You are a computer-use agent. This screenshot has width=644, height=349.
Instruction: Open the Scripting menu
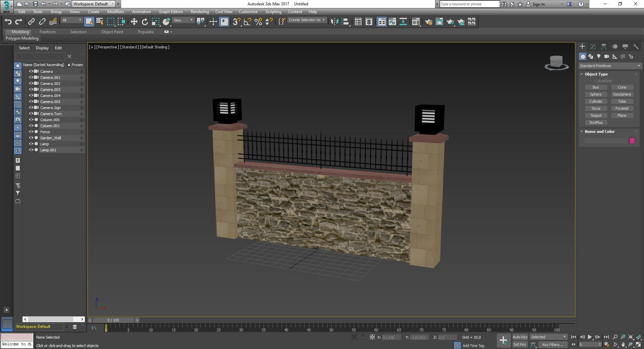(x=273, y=12)
